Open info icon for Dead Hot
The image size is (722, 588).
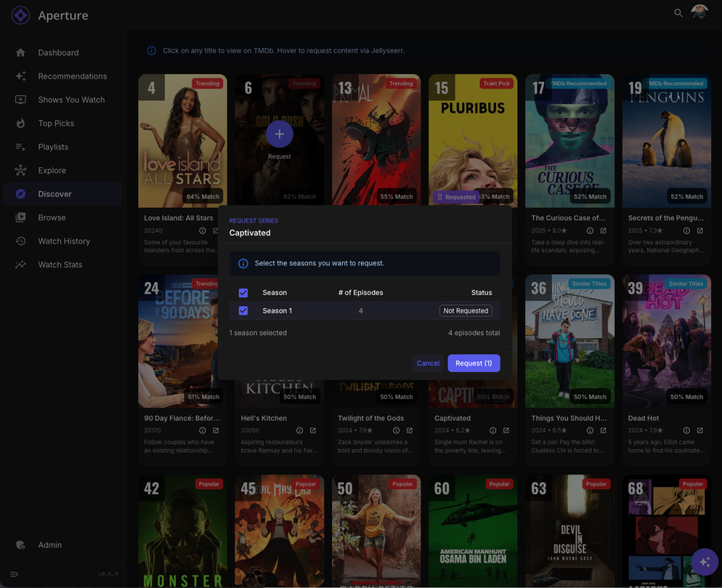pos(687,430)
